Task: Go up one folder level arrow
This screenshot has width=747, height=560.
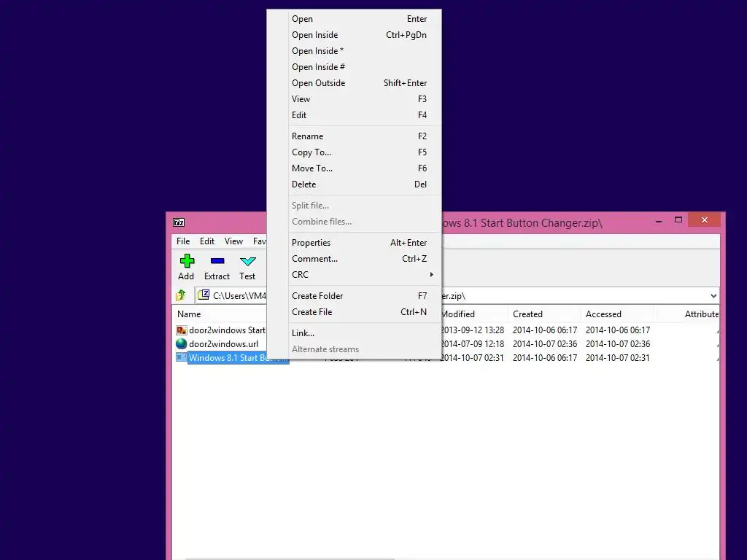Action: (181, 296)
